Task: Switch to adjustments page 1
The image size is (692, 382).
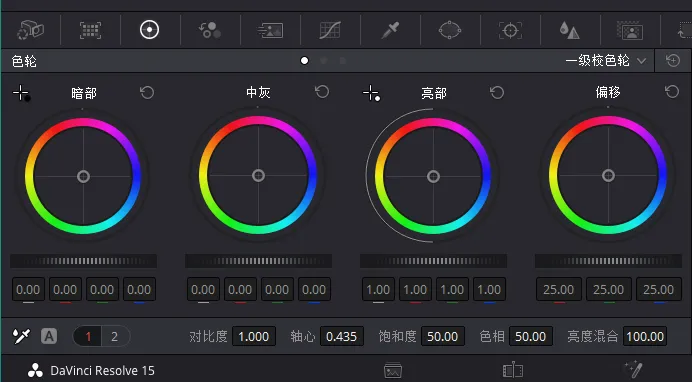Action: pyautogui.click(x=88, y=337)
